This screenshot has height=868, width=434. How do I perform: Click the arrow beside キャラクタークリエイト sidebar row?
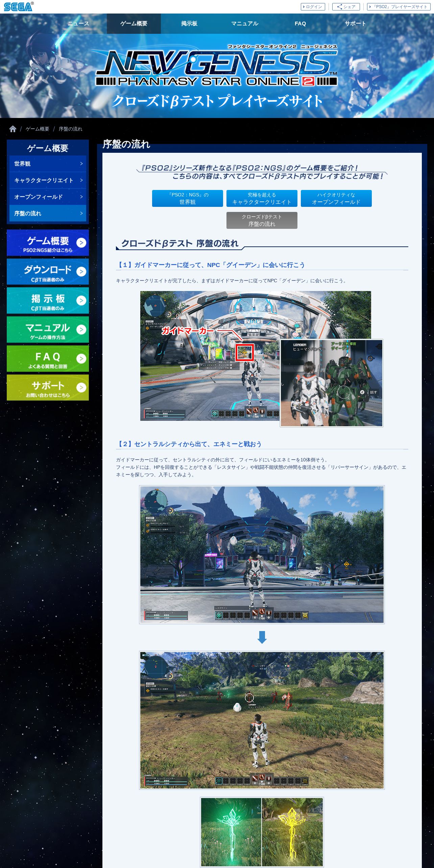point(81,180)
